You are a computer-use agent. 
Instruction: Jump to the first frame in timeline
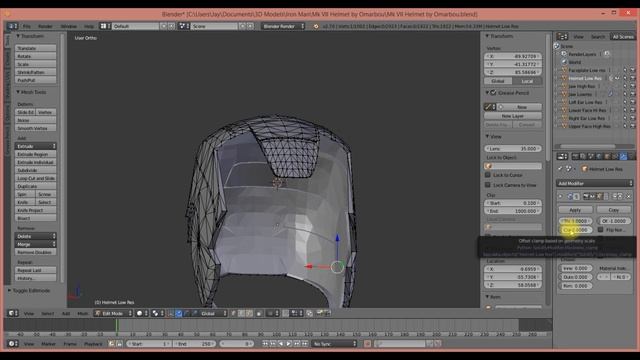click(265, 344)
